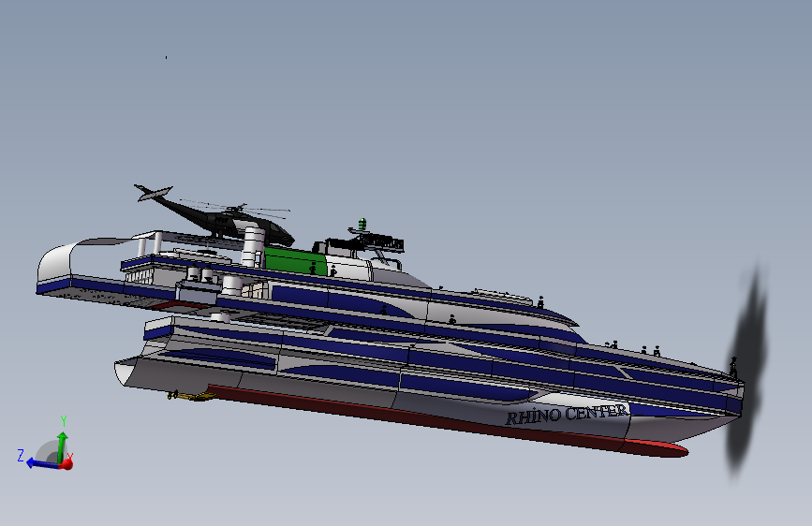
Task: Select the RHINO CENTER lettering on the hull
Action: (567, 415)
